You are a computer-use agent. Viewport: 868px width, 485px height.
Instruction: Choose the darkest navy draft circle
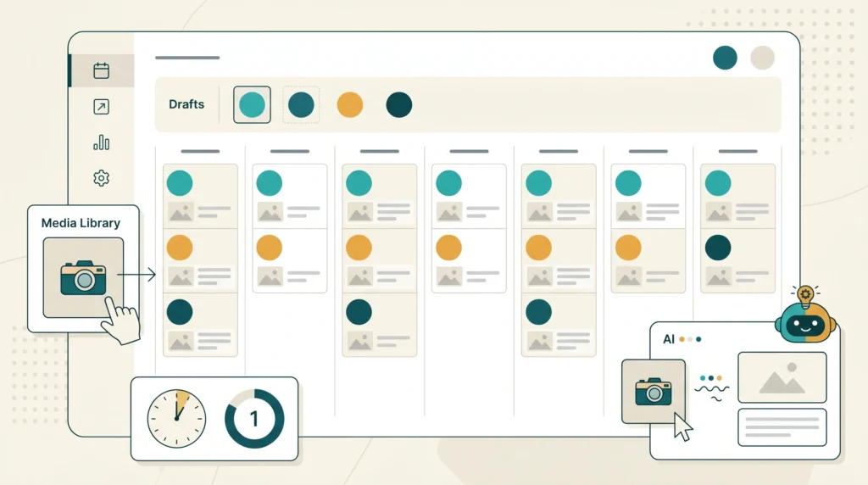399,104
